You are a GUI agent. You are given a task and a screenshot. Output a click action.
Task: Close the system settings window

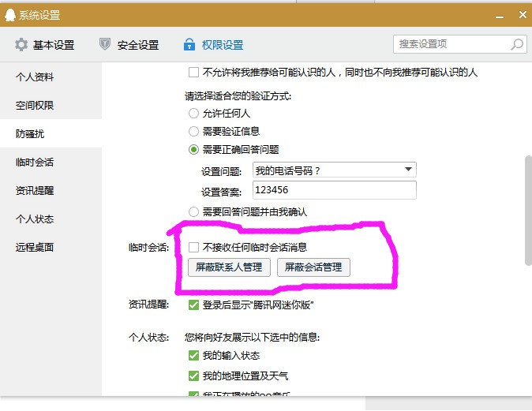click(523, 15)
